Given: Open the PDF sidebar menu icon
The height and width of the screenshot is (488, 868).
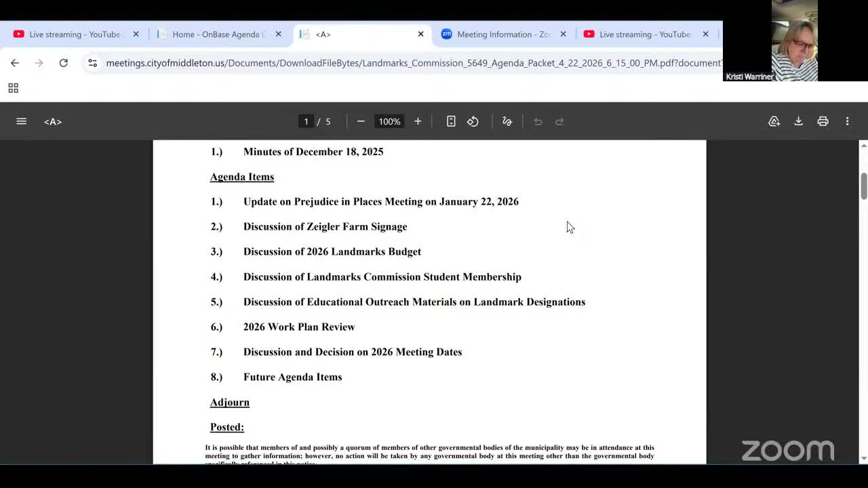Looking at the screenshot, I should point(22,121).
